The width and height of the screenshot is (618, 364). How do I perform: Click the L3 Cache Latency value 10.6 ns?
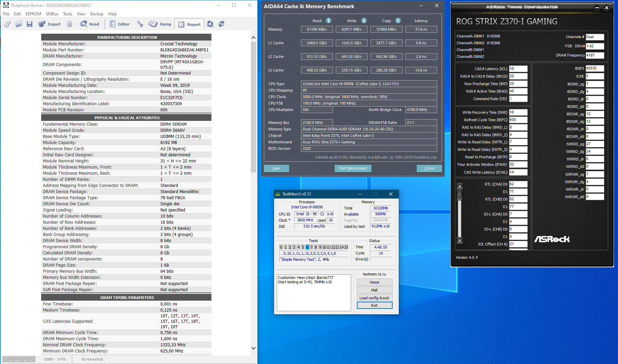[x=421, y=70]
